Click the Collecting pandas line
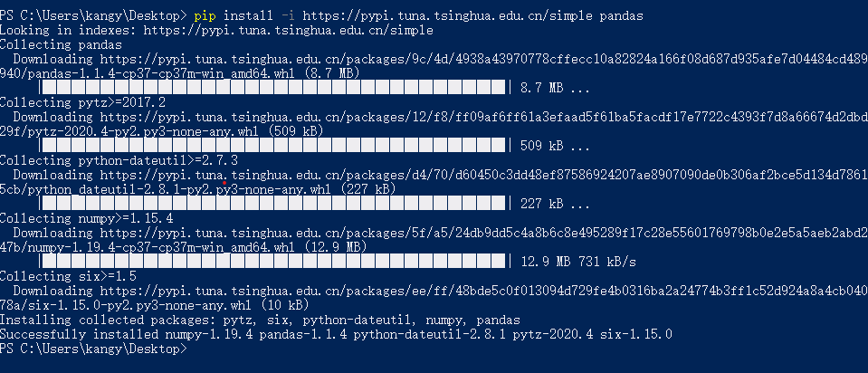 coord(61,45)
